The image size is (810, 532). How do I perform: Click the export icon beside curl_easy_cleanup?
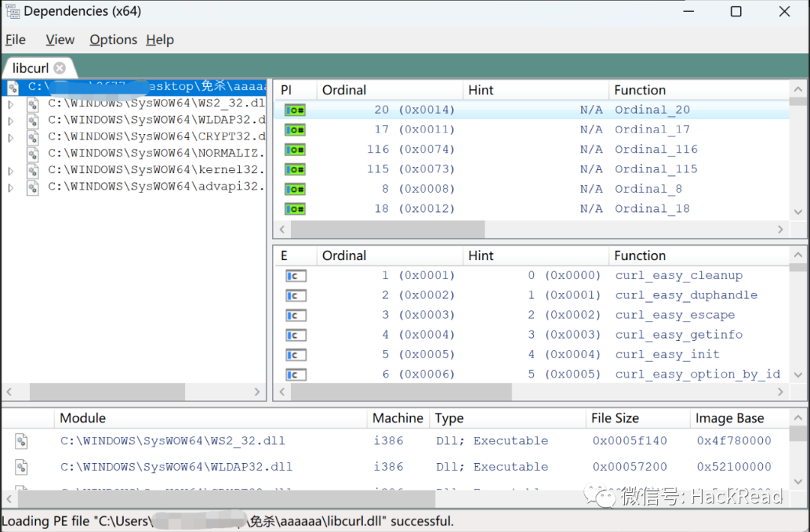295,276
